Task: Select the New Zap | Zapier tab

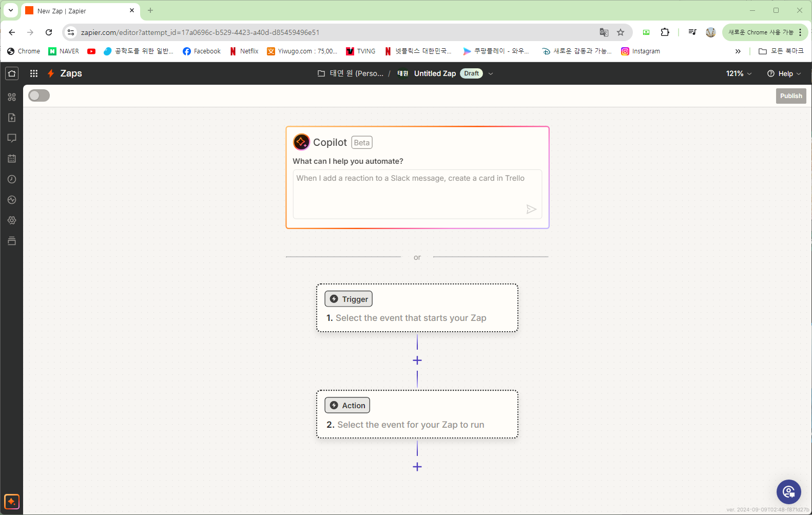Action: pos(81,11)
